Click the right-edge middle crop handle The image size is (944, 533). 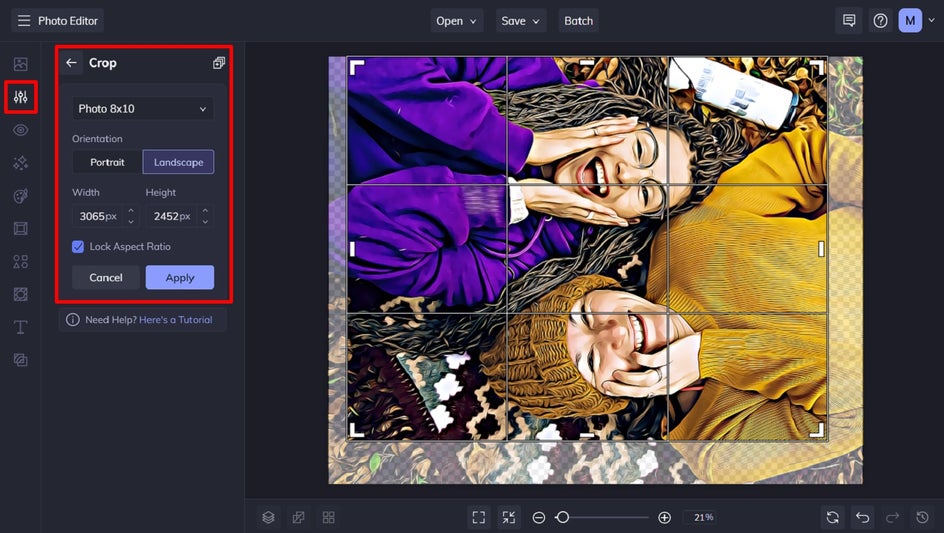(x=821, y=249)
